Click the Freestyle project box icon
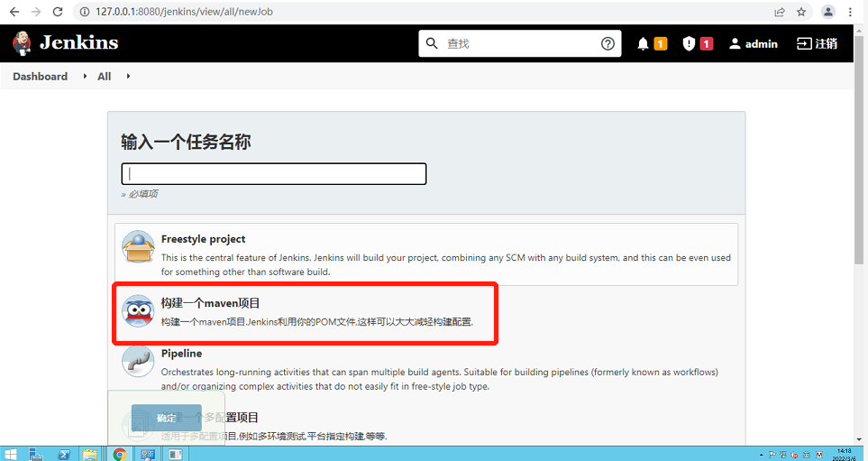Image resolution: width=868 pixels, height=461 pixels. [138, 246]
